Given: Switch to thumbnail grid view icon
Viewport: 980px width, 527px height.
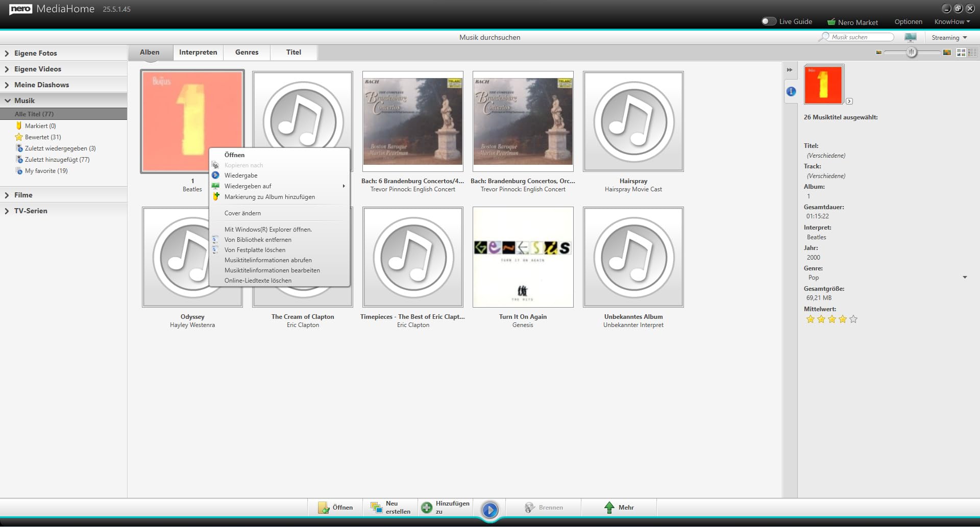Looking at the screenshot, I should 961,53.
